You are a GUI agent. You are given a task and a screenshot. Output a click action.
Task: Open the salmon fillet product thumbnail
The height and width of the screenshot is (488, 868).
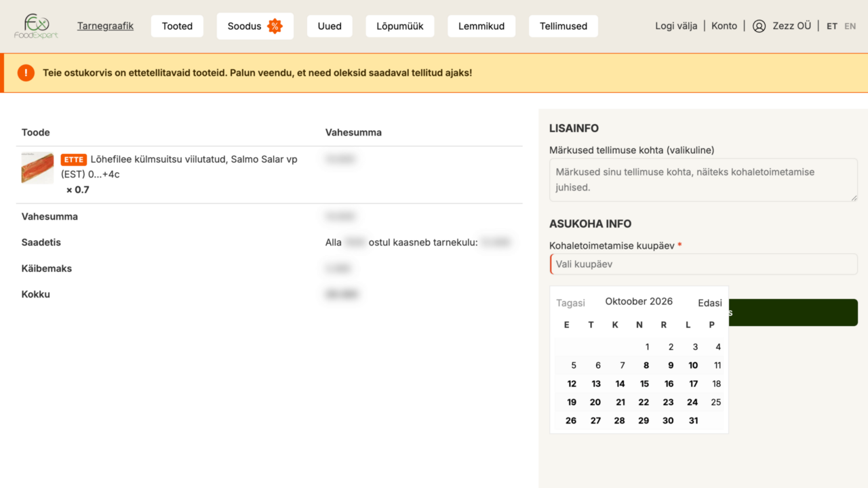pyautogui.click(x=37, y=167)
